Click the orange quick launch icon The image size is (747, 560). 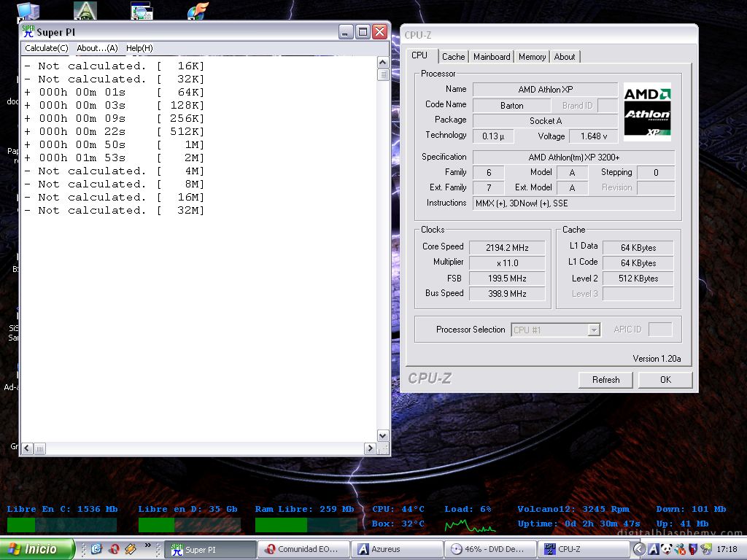[x=130, y=549]
